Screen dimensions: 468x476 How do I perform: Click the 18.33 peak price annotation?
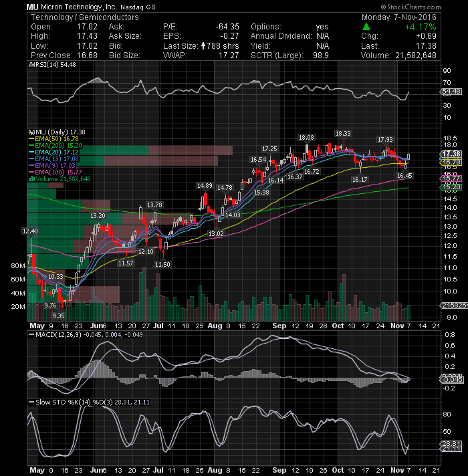coord(343,133)
